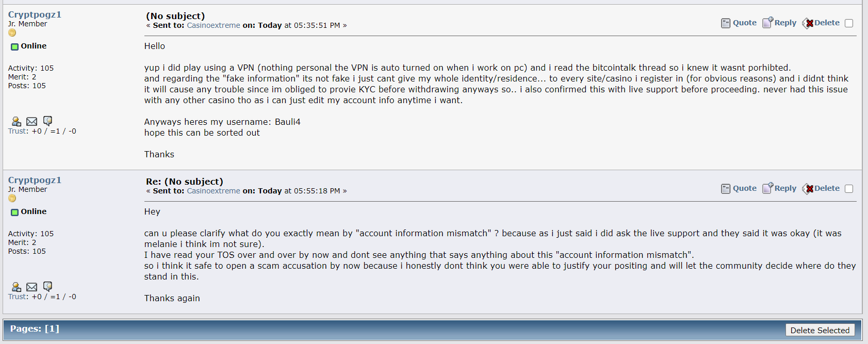Click the profile icon in second message

point(17,287)
